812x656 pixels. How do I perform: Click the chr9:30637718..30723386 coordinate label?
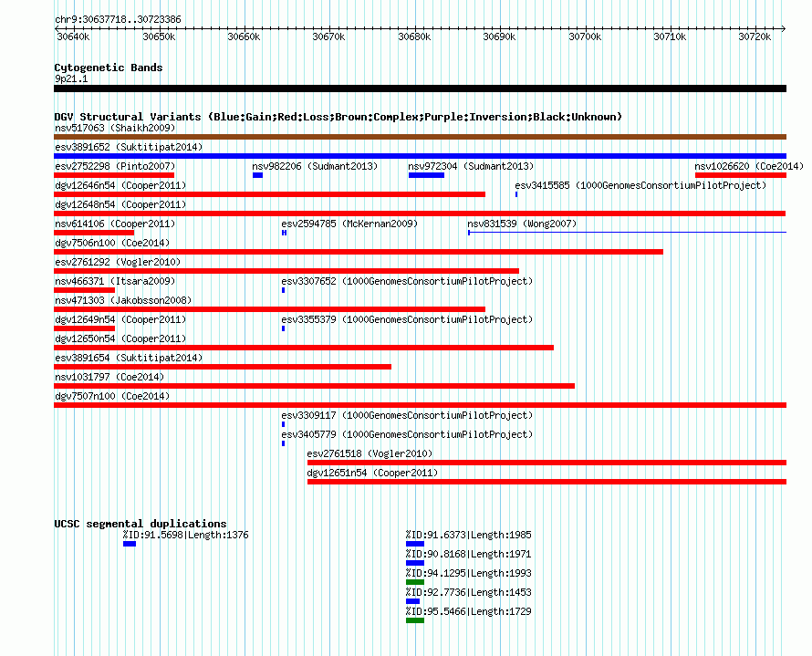[x=118, y=19]
